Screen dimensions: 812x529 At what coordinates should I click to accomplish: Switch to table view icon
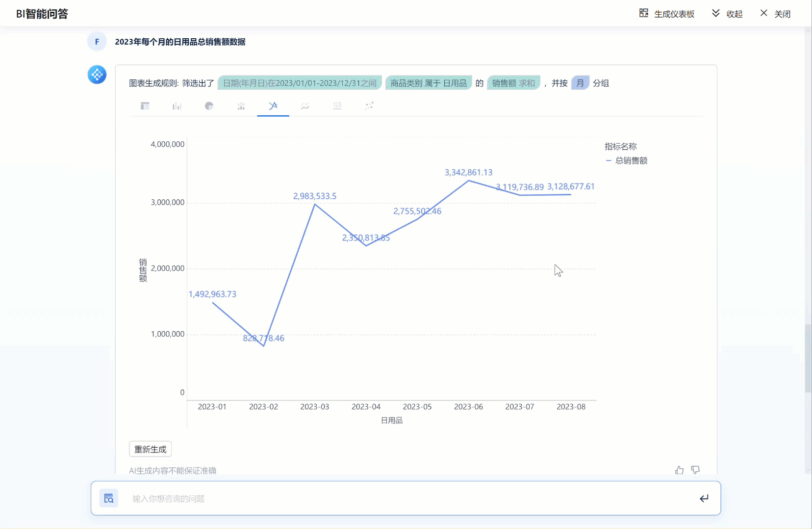coord(145,106)
